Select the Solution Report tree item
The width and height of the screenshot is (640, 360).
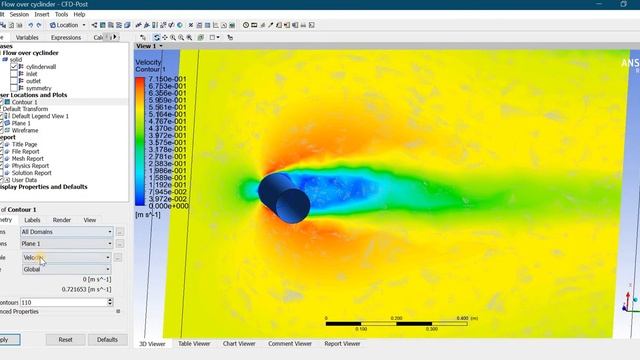31,173
